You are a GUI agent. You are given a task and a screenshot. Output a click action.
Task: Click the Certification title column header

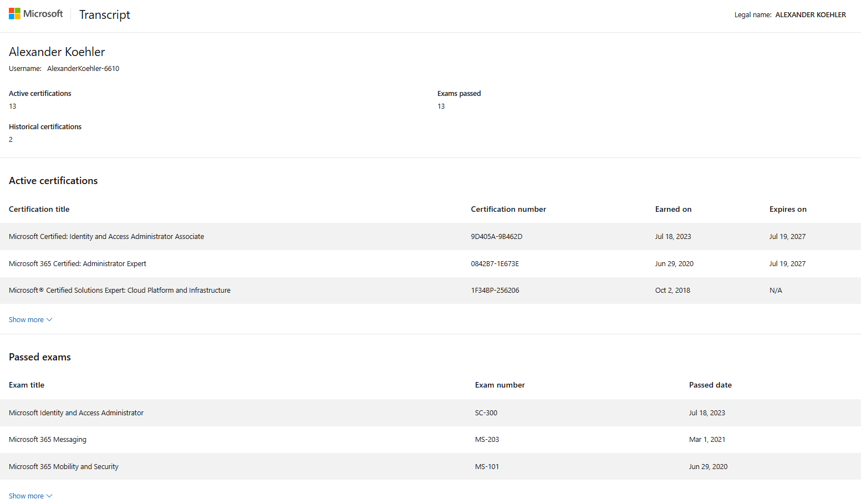pos(39,210)
